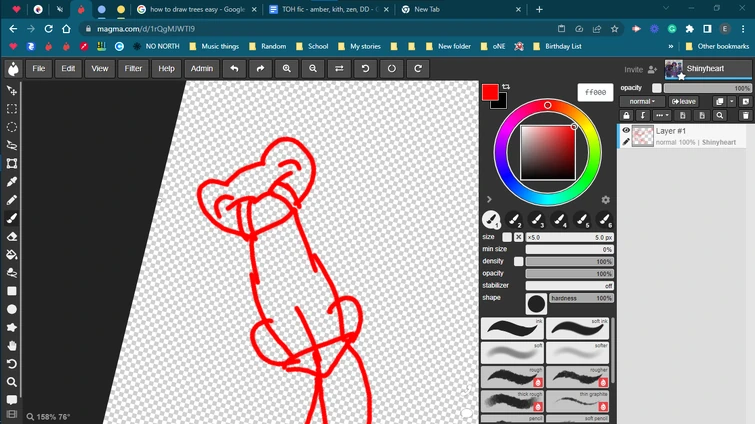Select the rectangle shape tool
The height and width of the screenshot is (424, 755).
pyautogui.click(x=12, y=291)
